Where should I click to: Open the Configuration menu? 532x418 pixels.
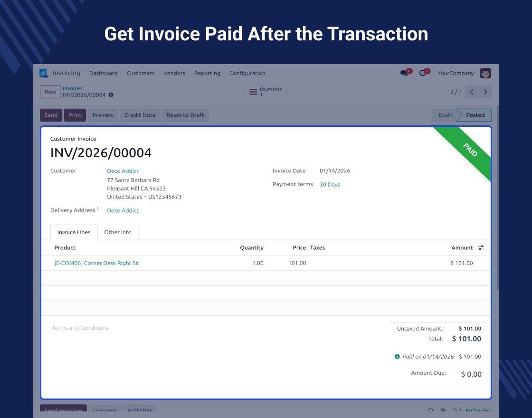point(247,73)
